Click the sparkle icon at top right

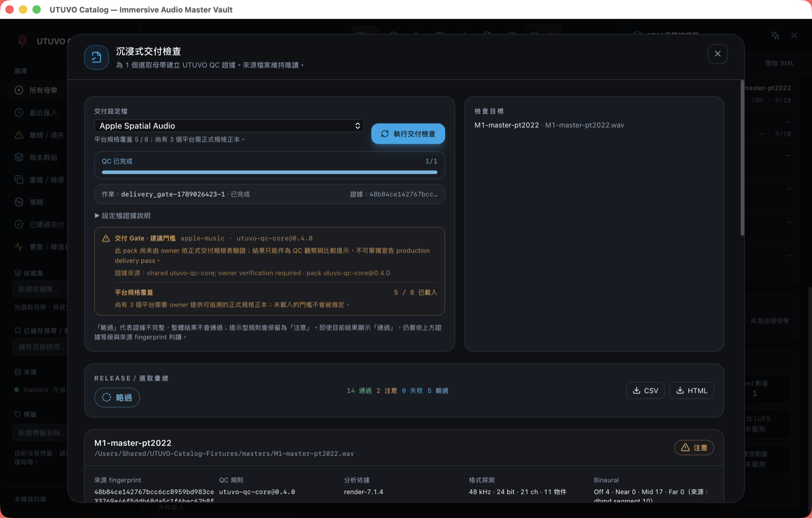775,36
